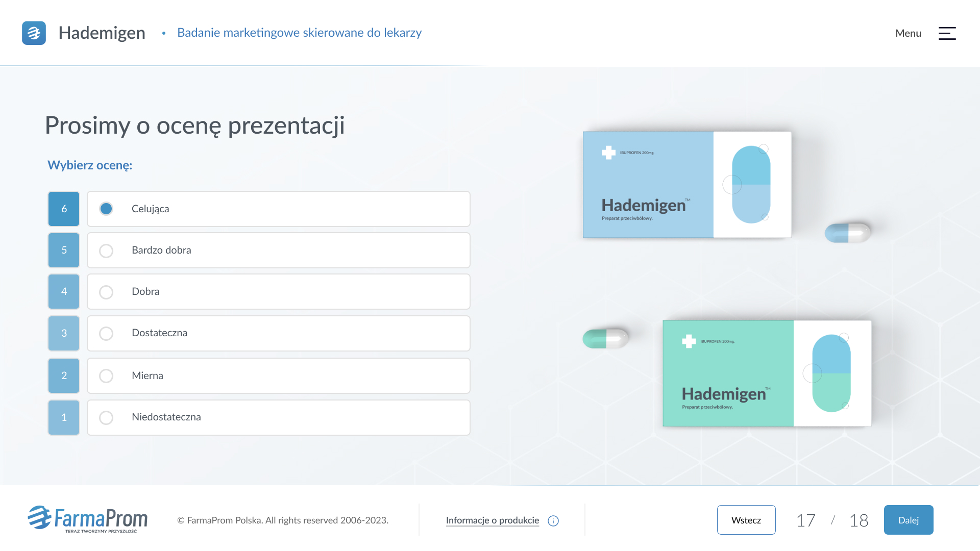Viewport: 980px width, 551px height.
Task: Click the green Hademigen package image
Action: pyautogui.click(x=767, y=373)
